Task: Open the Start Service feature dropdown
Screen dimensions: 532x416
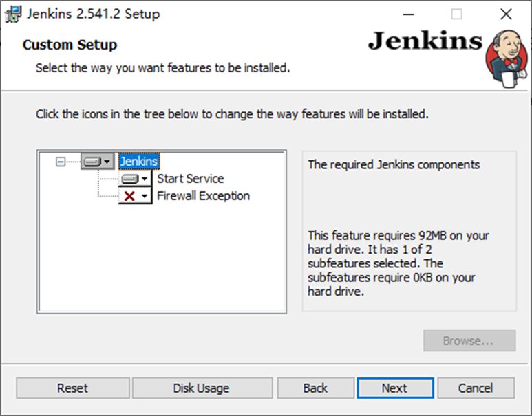Action: point(135,178)
